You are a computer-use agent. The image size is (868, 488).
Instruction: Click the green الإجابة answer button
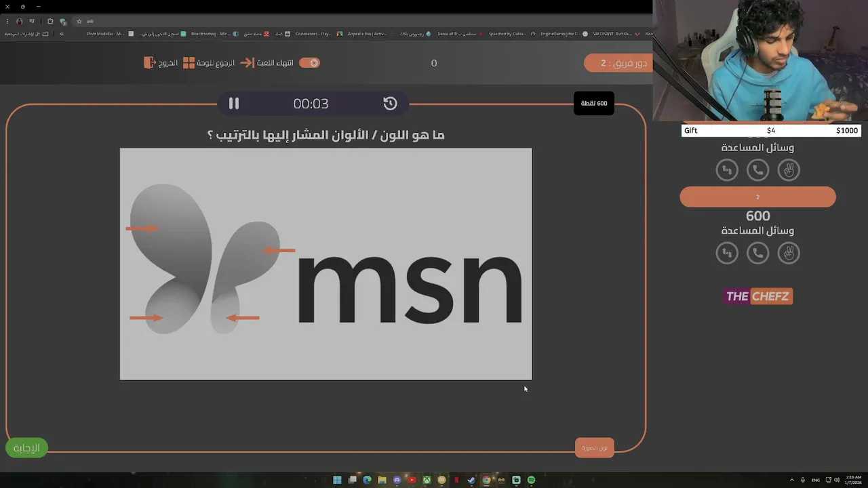(x=26, y=448)
